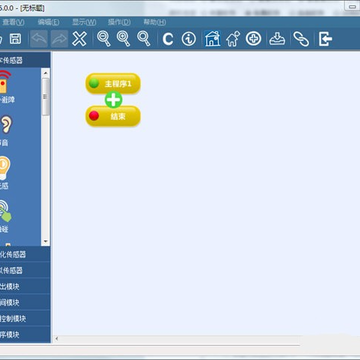Click the canvas horizontal scroll left arrow
Screen dimensions: 360x360
pyautogui.click(x=57, y=339)
